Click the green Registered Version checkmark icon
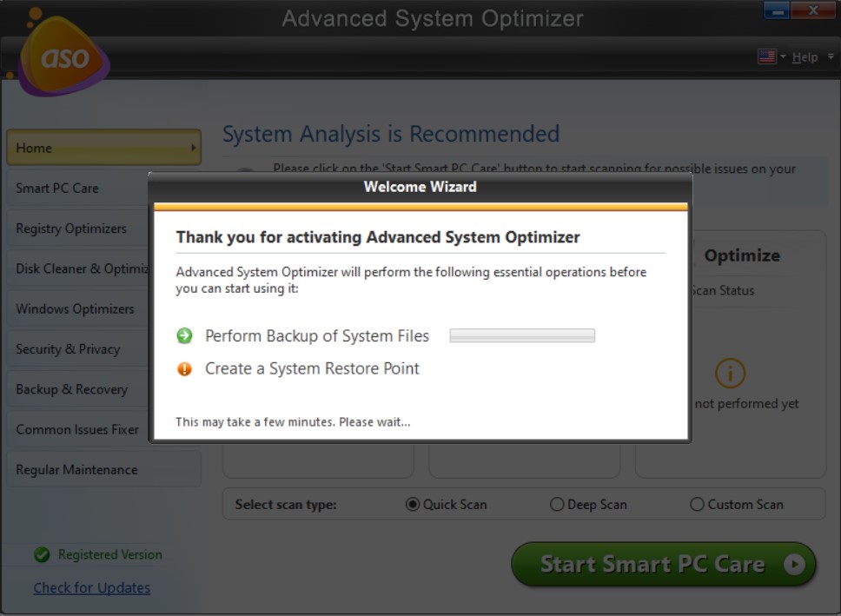The width and height of the screenshot is (841, 616). 41,554
